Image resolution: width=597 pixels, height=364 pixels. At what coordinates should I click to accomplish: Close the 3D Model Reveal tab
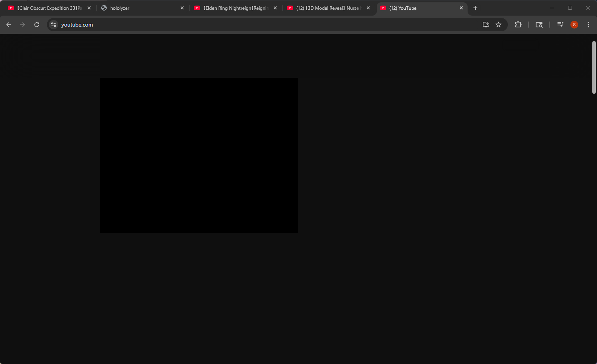click(368, 8)
